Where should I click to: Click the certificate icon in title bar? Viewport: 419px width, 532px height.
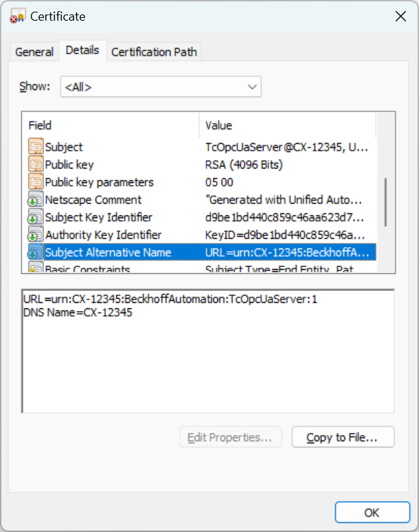(x=18, y=16)
